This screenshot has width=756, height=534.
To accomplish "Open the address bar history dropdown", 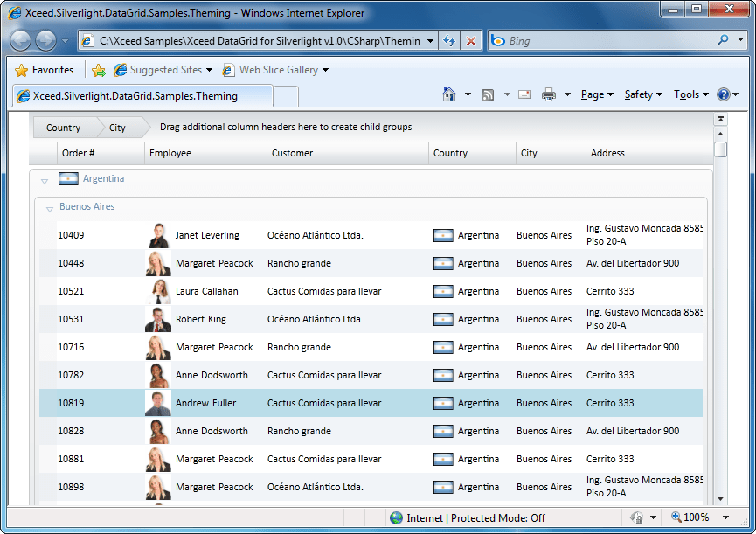I will point(429,40).
